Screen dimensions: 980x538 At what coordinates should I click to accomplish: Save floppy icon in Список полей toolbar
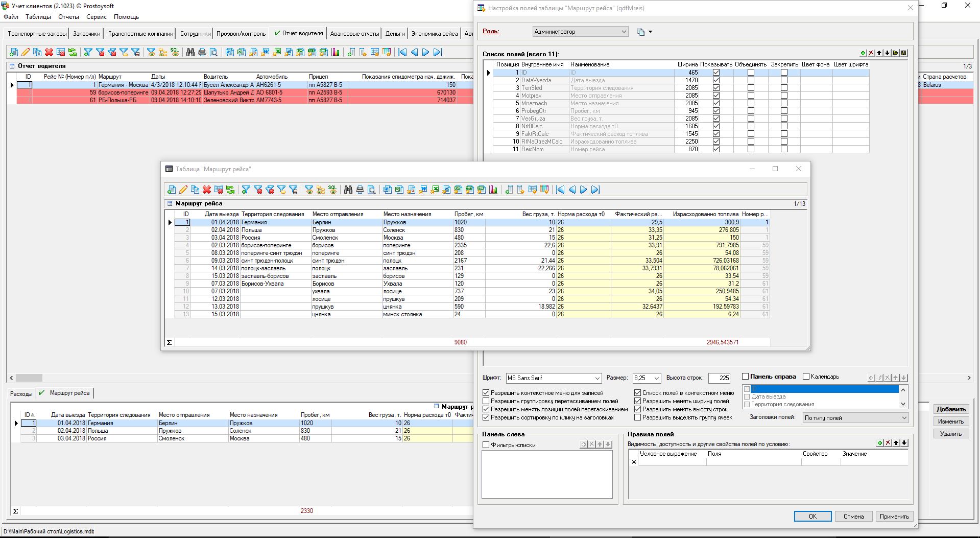[904, 53]
